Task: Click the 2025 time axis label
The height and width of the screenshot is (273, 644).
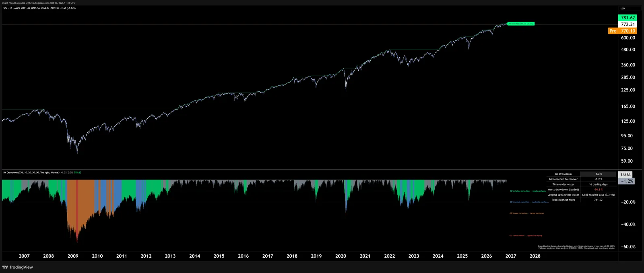Action: [x=462, y=256]
